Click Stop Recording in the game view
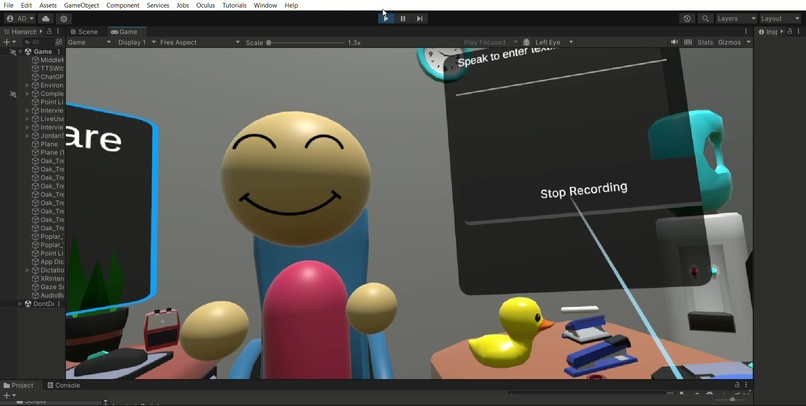806x406 pixels. 583,190
